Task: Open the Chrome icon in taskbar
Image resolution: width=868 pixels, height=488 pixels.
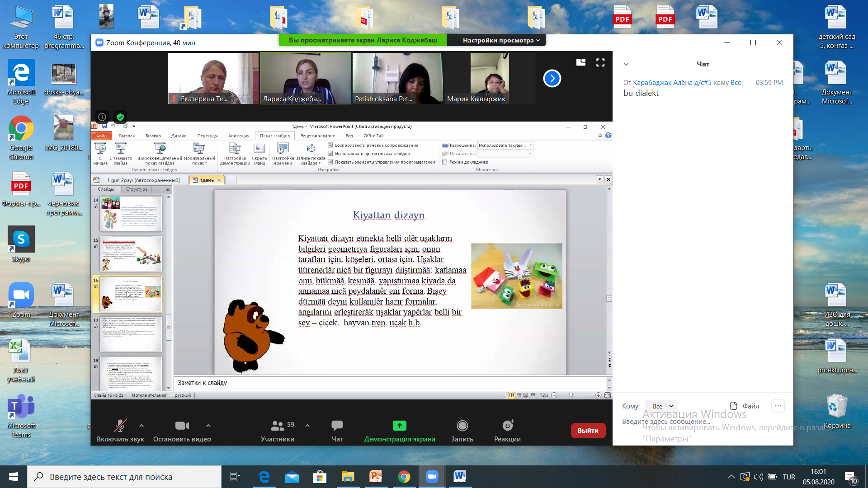Action: coord(404,477)
